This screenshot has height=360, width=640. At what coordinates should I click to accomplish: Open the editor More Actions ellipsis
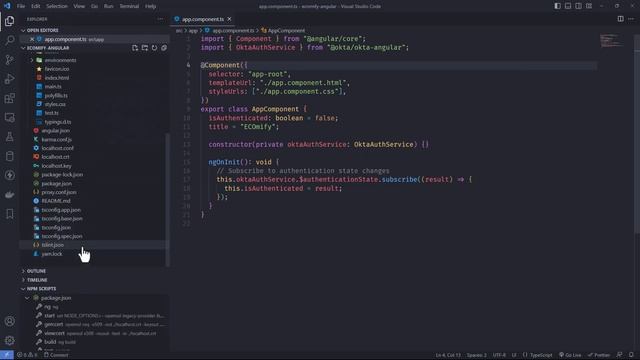click(x=631, y=19)
